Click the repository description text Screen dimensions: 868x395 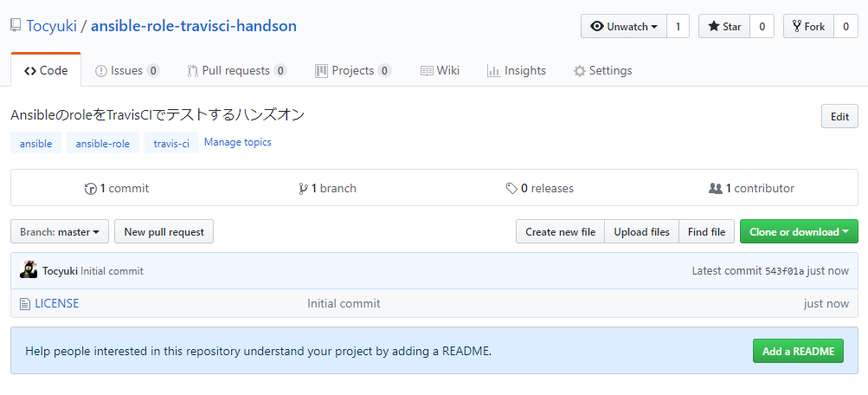pyautogui.click(x=158, y=114)
